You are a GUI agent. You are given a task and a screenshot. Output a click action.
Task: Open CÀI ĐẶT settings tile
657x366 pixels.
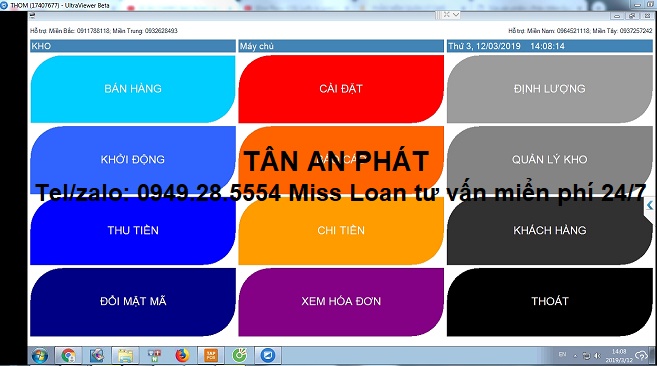tap(341, 89)
